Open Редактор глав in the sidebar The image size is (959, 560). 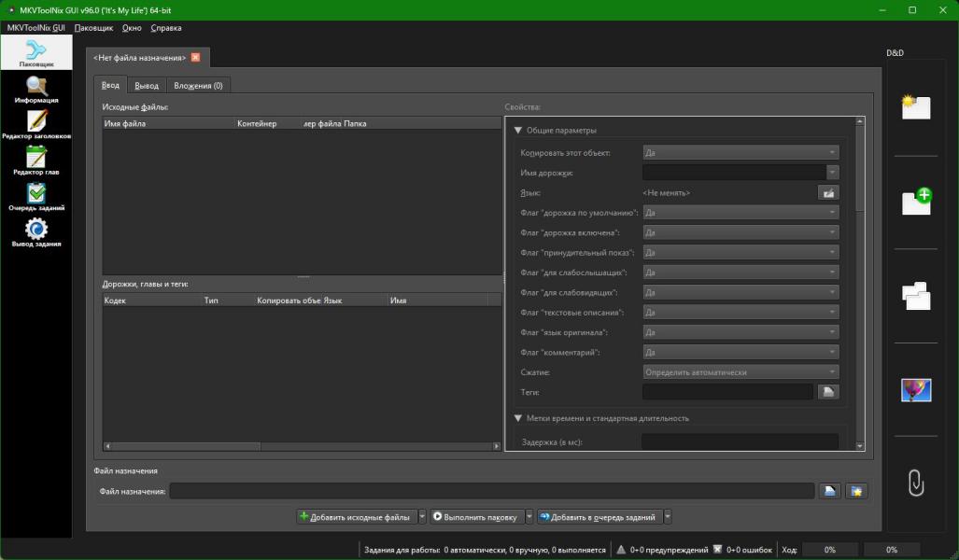click(36, 161)
